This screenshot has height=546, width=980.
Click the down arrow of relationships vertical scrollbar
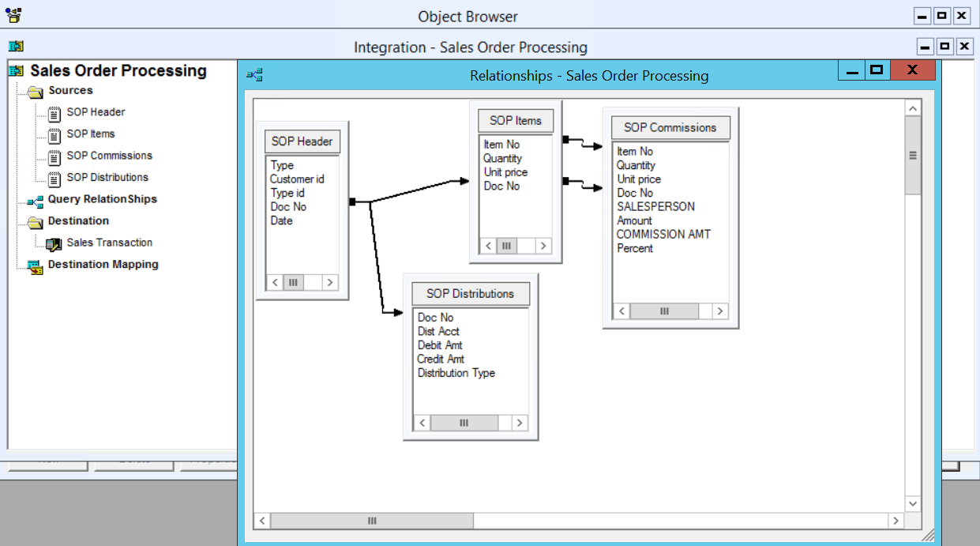(913, 503)
